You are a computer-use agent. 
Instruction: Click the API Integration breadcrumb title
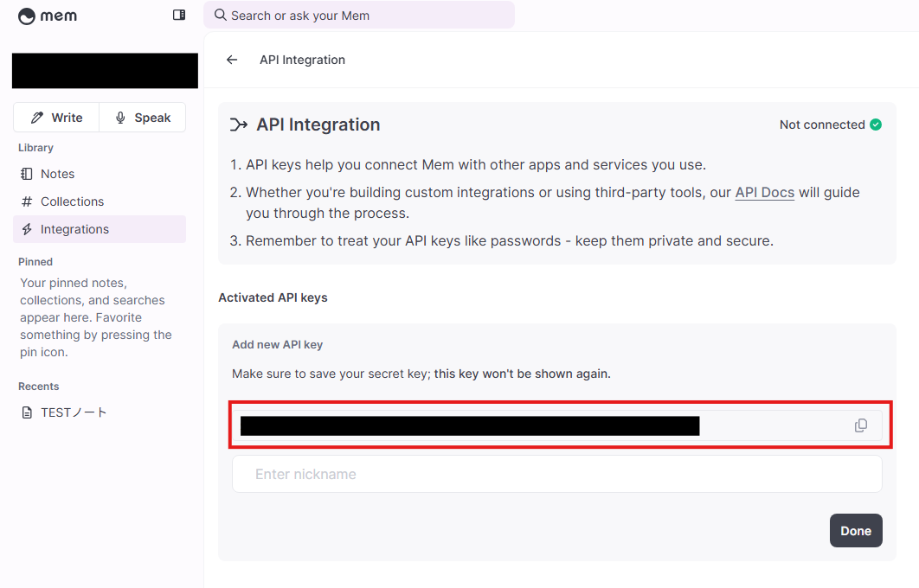pyautogui.click(x=302, y=60)
